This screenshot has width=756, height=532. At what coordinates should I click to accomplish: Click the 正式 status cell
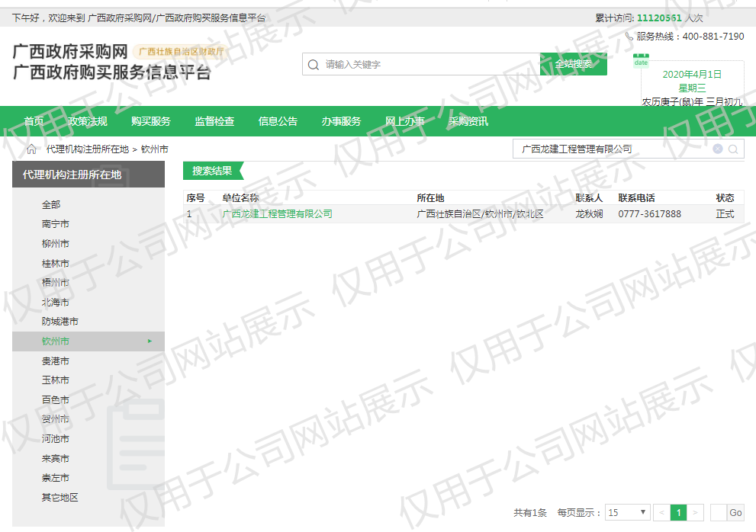(x=725, y=214)
